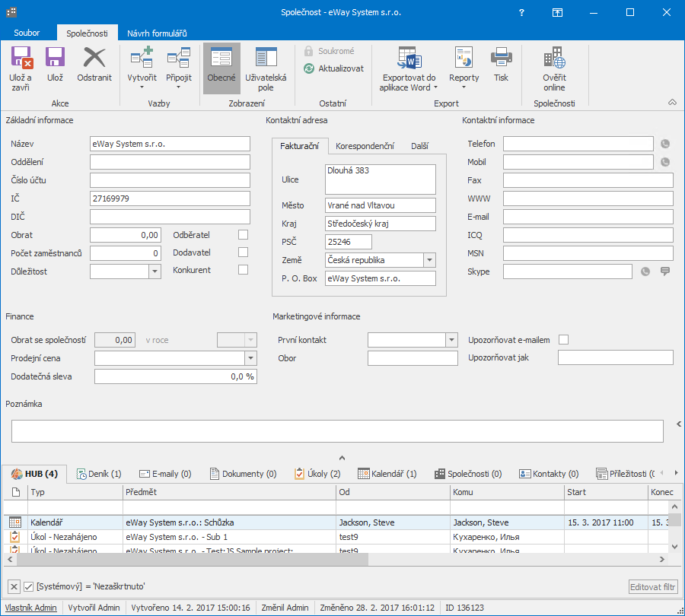Image resolution: width=685 pixels, height=616 pixels.
Task: Open the Důležitost dropdown
Action: 155,271
